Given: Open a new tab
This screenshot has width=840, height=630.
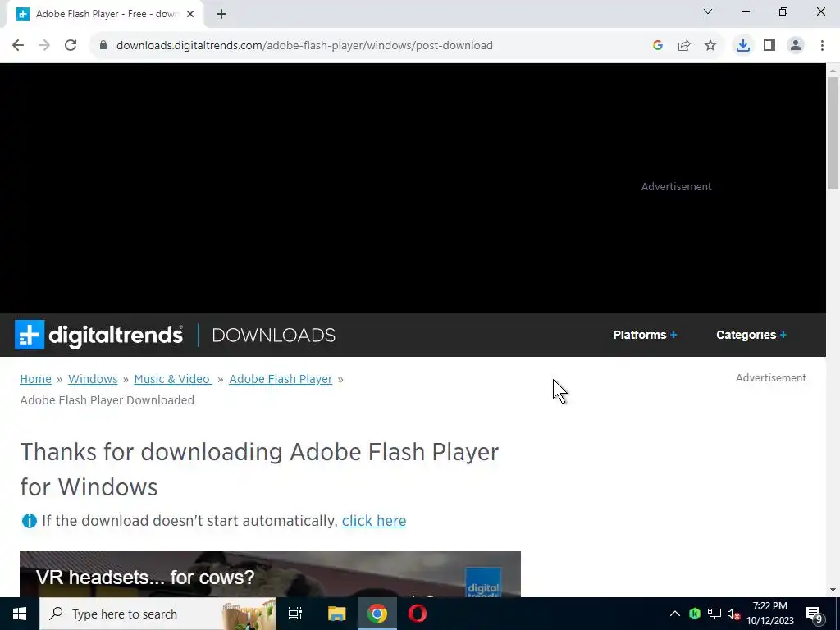Looking at the screenshot, I should tap(221, 15).
